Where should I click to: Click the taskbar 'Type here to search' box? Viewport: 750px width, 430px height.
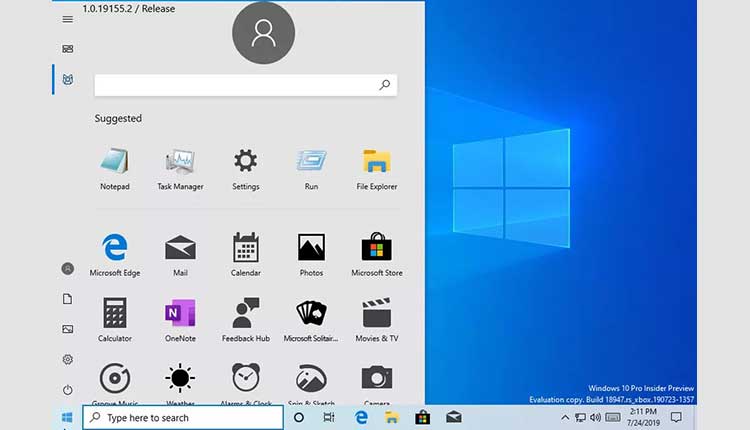pyautogui.click(x=183, y=418)
